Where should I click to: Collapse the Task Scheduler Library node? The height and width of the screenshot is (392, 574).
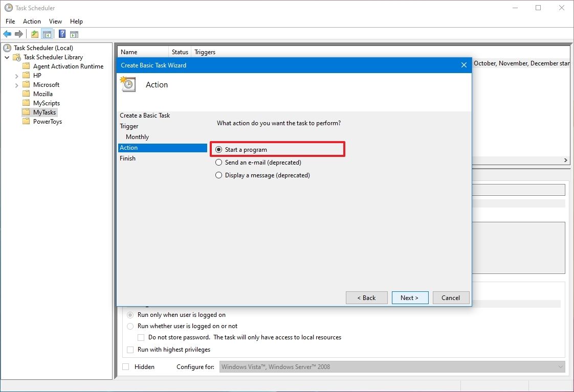(7, 57)
